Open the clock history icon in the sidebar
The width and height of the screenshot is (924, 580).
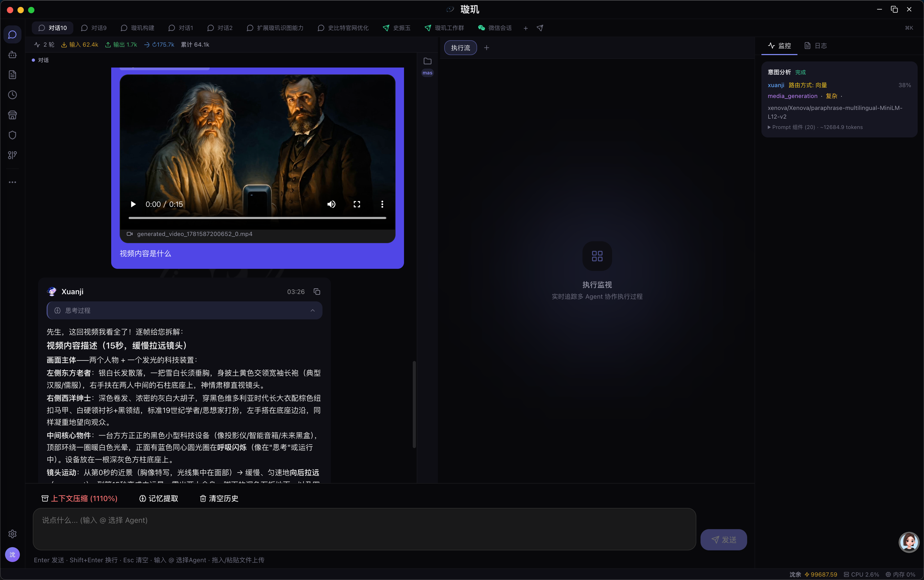pyautogui.click(x=12, y=95)
